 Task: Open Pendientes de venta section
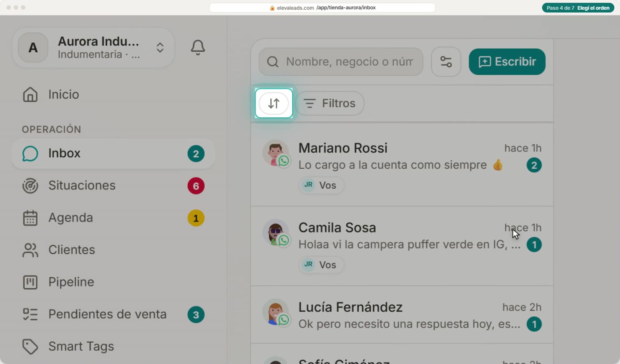tap(113, 314)
